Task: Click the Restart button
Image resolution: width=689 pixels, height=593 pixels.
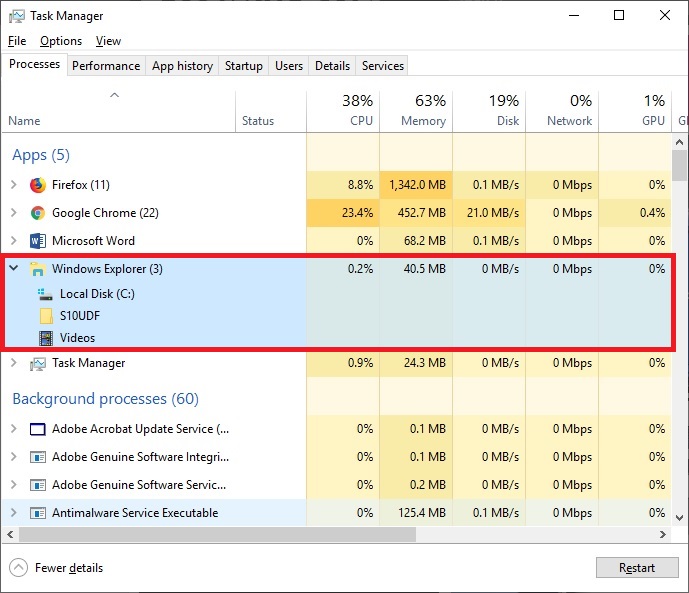Action: pos(637,568)
